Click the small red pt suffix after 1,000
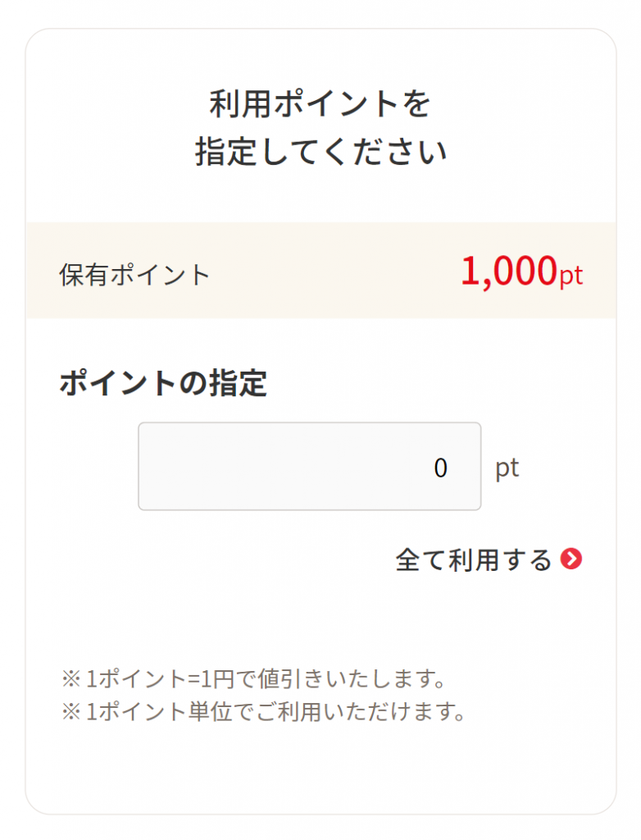 [x=571, y=276]
